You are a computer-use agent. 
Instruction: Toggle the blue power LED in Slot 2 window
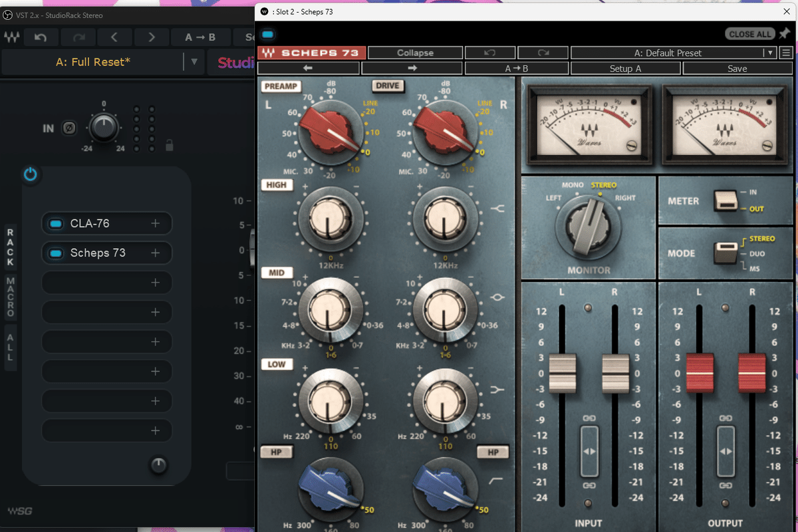coord(268,35)
